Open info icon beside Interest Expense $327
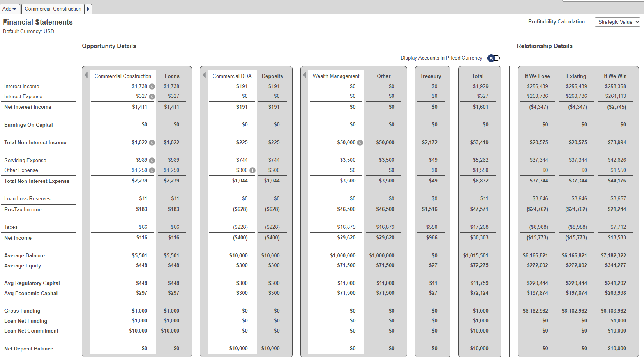The image size is (644, 361). 152,97
